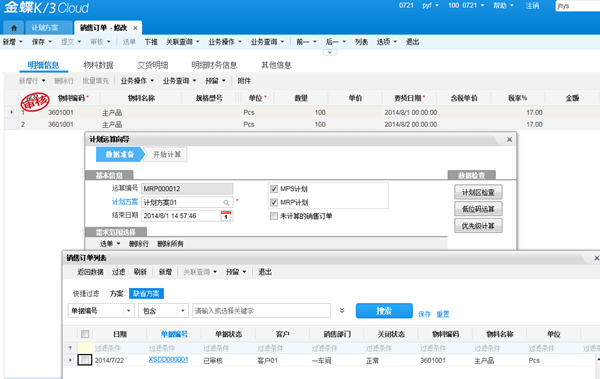The height and width of the screenshot is (379, 600).
Task: Click 返回数据 in the 销售订单列表
Action: [90, 272]
